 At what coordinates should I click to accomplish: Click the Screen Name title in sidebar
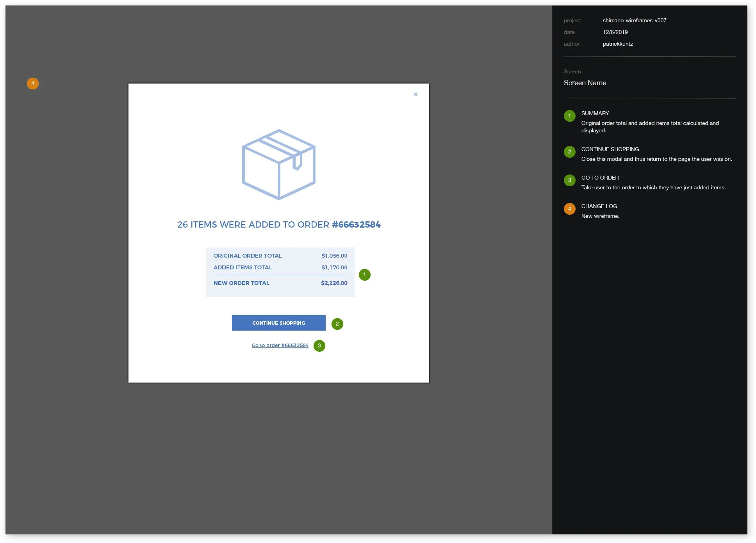[x=585, y=83]
